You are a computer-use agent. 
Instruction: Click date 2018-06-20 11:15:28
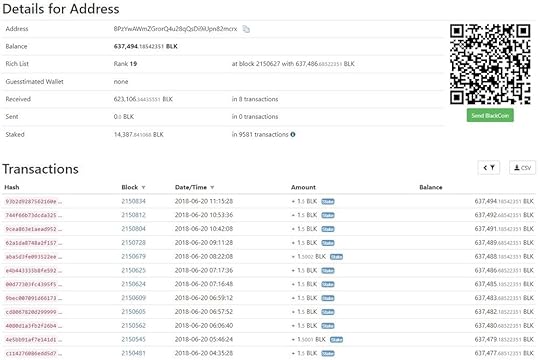[204, 201]
